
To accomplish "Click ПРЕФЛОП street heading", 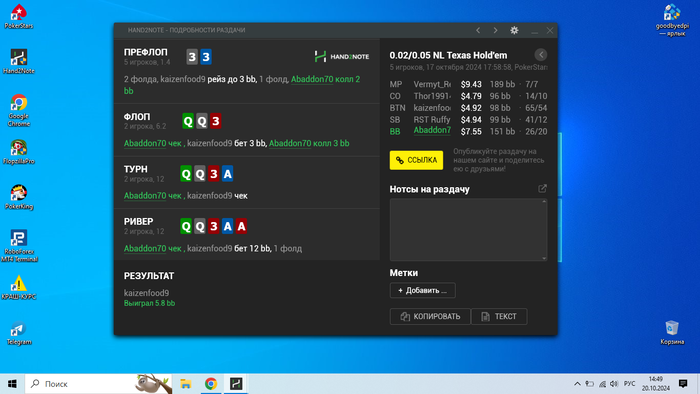I will (146, 52).
